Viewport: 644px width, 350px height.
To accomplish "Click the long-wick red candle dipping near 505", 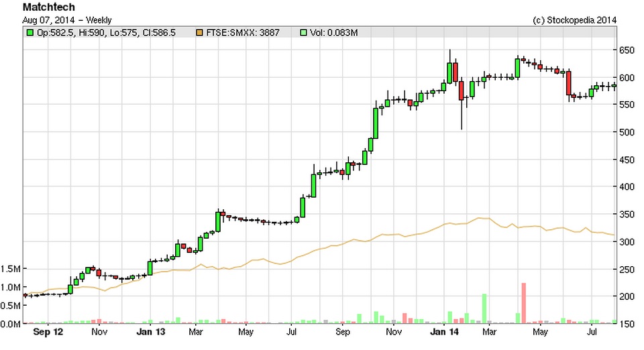I will 462,91.
